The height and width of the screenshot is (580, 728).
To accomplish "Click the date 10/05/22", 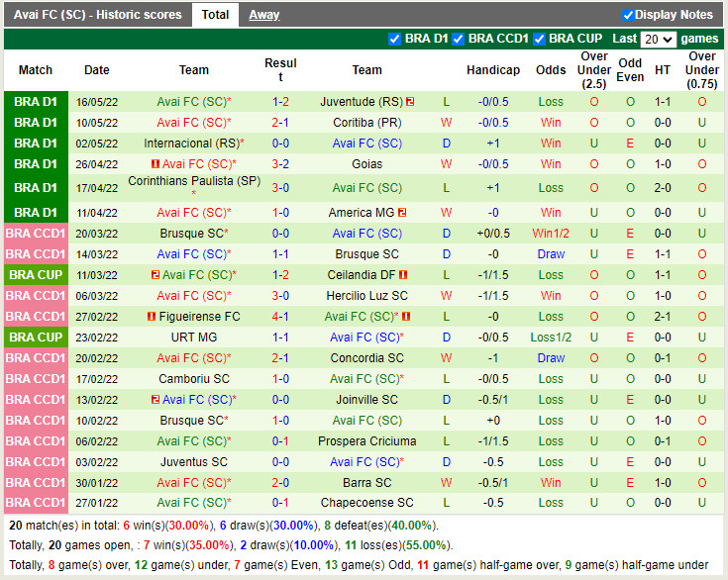I will pyautogui.click(x=97, y=123).
